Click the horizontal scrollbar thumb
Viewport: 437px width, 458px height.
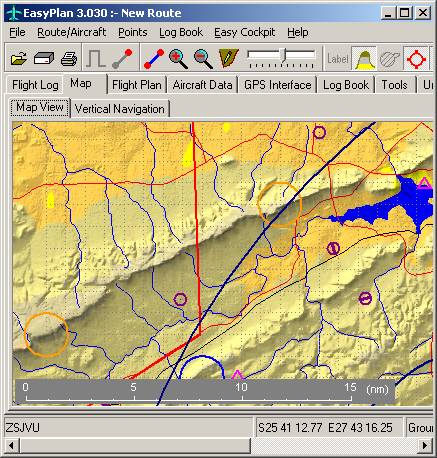click(x=135, y=445)
